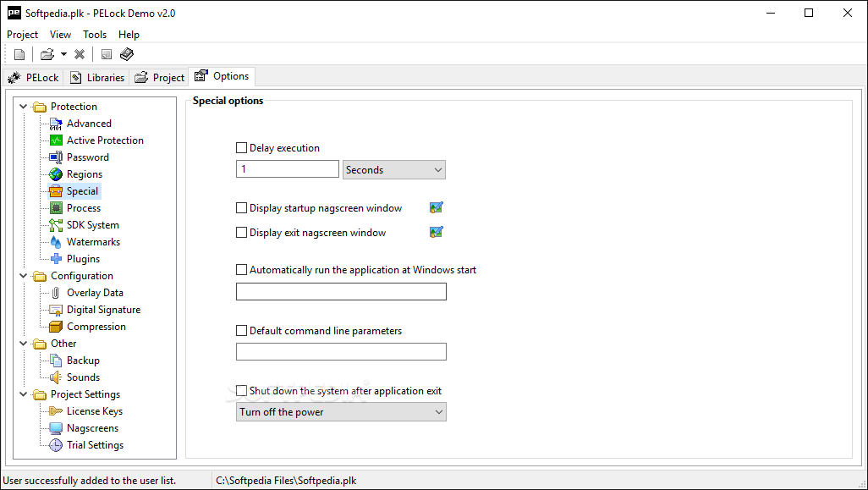Enable Shut down system after application exit

[241, 391]
